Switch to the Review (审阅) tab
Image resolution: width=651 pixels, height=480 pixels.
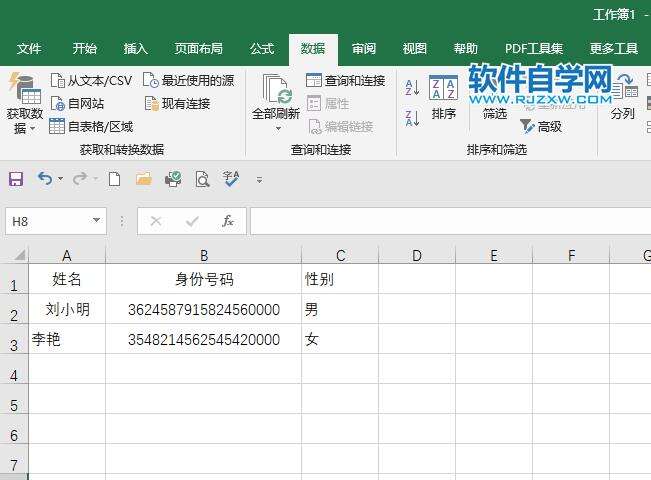[x=364, y=49]
